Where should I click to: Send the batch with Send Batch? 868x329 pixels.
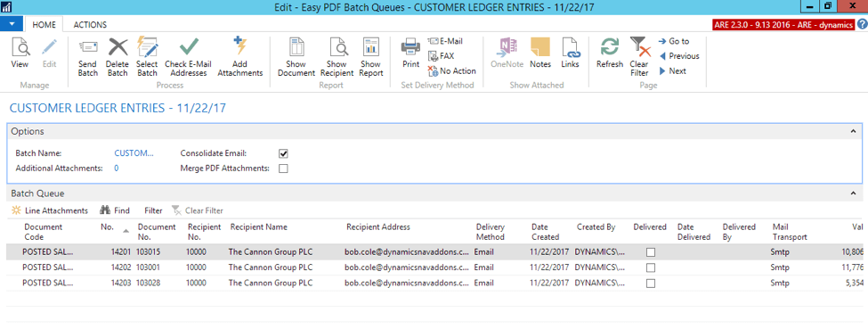(x=87, y=57)
